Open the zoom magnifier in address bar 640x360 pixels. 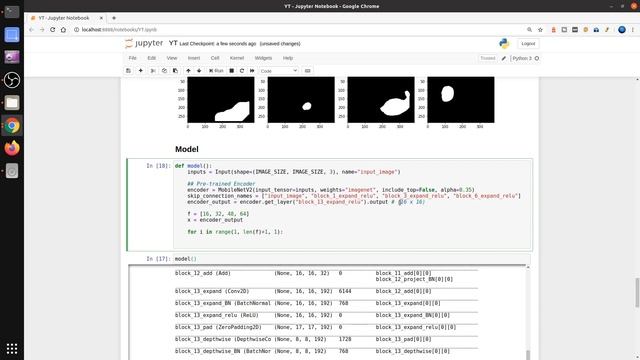point(529,29)
